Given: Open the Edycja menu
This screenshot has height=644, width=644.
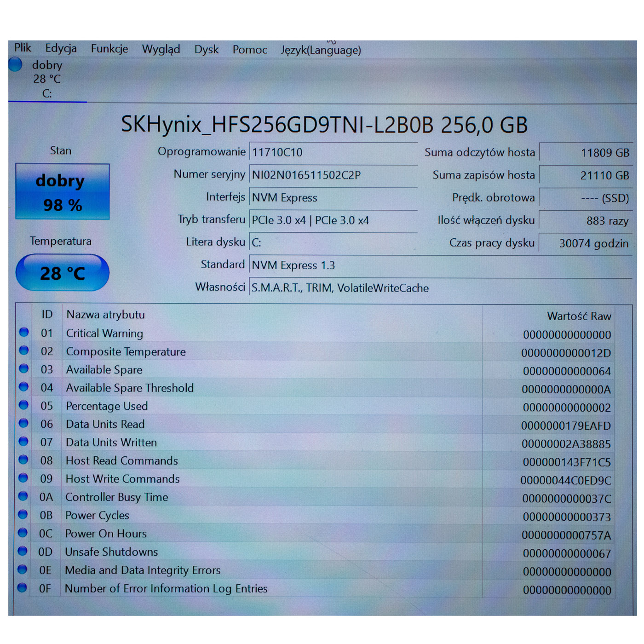Looking at the screenshot, I should 61,48.
